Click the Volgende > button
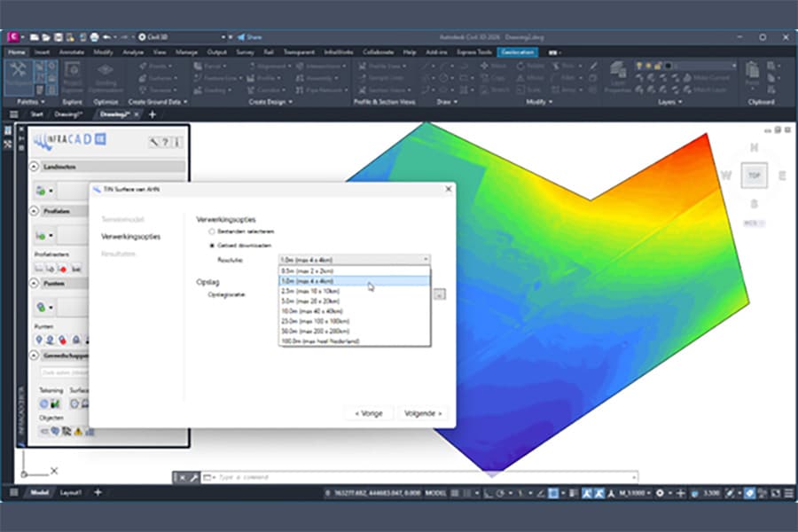This screenshot has height=532, width=798. 423,413
